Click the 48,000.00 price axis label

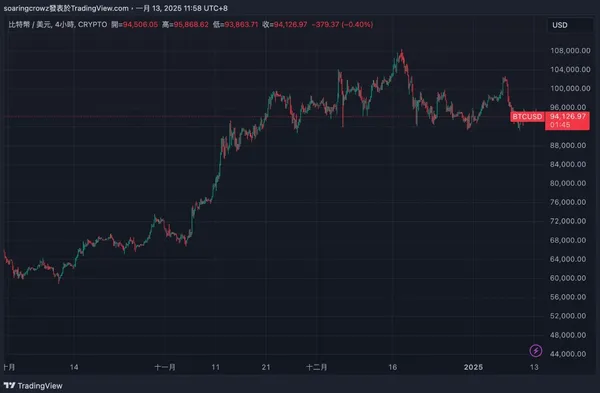568,335
